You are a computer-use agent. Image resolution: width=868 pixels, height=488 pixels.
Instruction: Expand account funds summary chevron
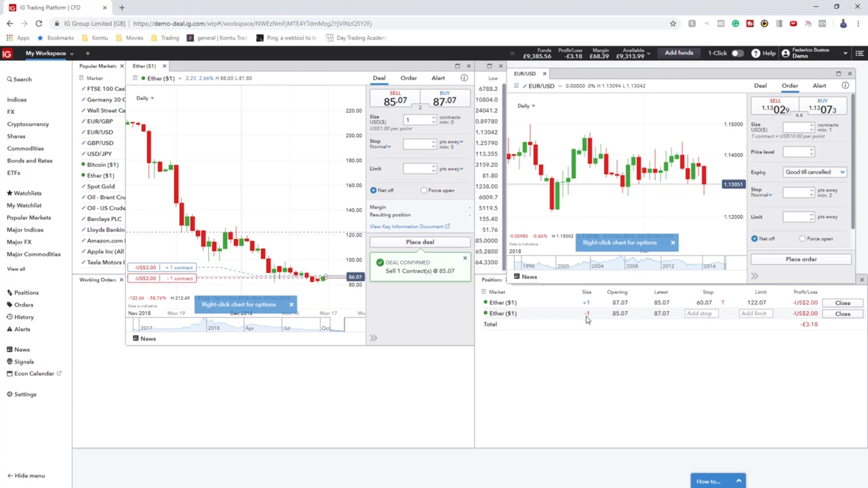coord(649,53)
